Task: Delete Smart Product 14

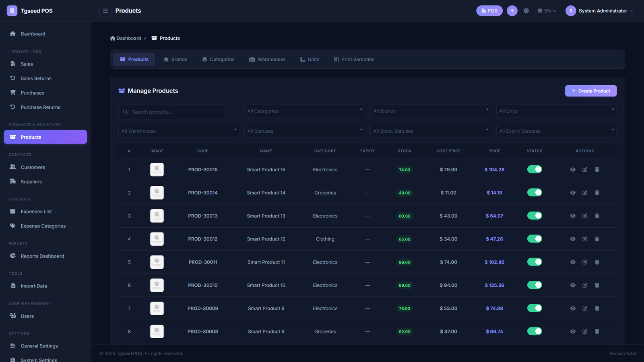Action: pos(597,193)
